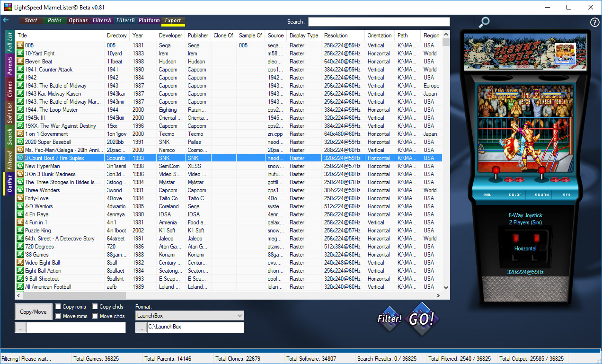Click the icon beside 2020 Super Baseball
The image size is (602, 364).
20,142
